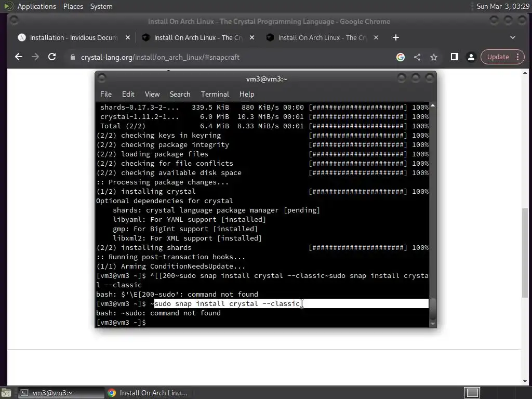Screen dimensions: 532x399
Task: Open Google icon in address bar
Action: coord(401,57)
